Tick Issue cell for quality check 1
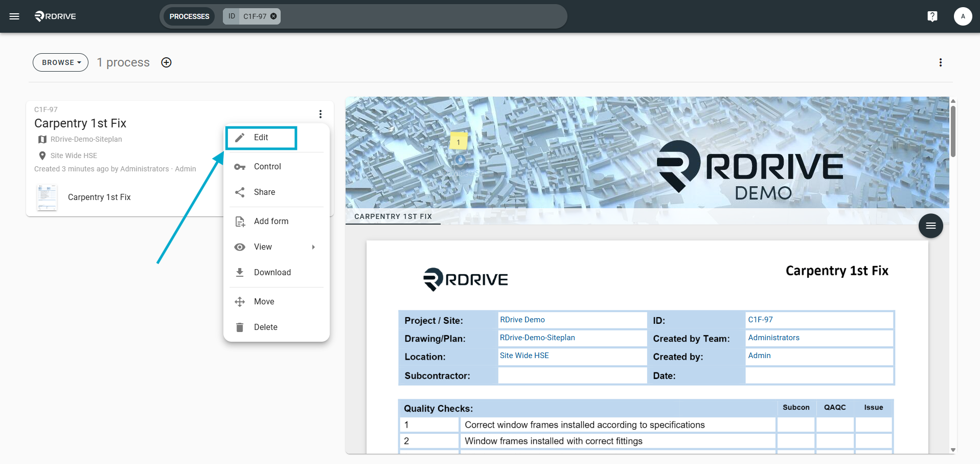Screen dimensions: 980x464 pos(874,425)
